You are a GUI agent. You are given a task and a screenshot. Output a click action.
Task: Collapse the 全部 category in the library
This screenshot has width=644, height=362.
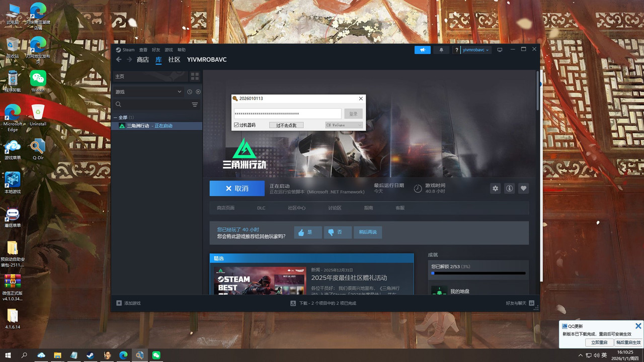[115, 117]
